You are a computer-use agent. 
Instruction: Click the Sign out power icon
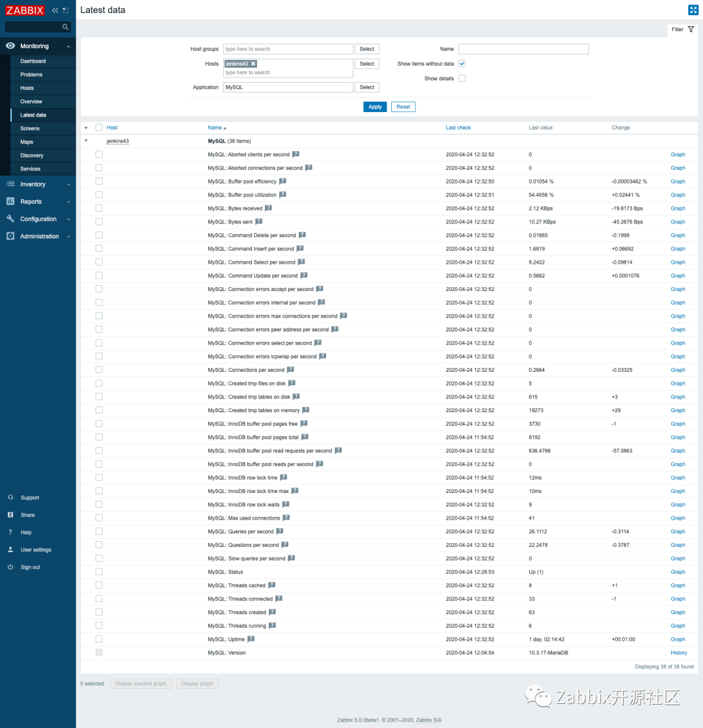(10, 567)
